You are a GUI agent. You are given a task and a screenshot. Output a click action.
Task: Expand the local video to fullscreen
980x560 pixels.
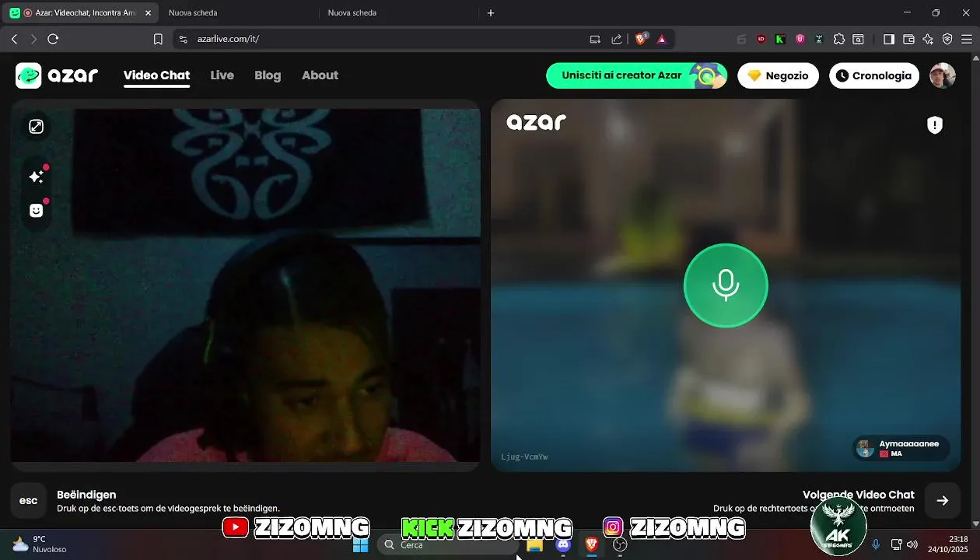[x=36, y=127]
